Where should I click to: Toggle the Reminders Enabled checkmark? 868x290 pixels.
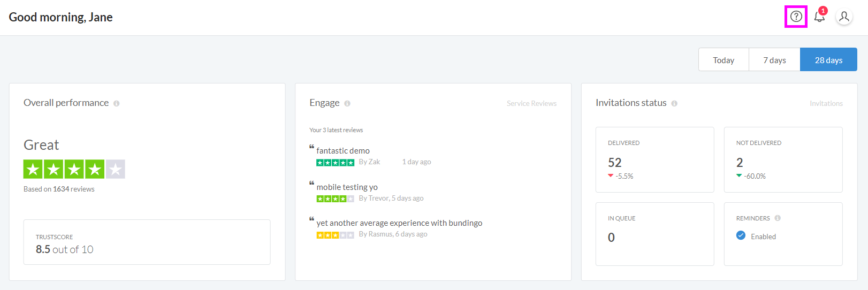tap(741, 235)
